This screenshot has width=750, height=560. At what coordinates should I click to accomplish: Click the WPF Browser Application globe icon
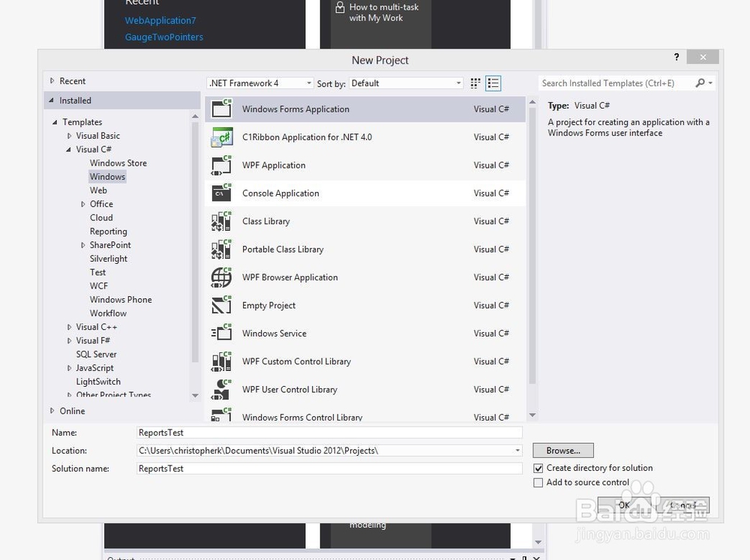[221, 277]
